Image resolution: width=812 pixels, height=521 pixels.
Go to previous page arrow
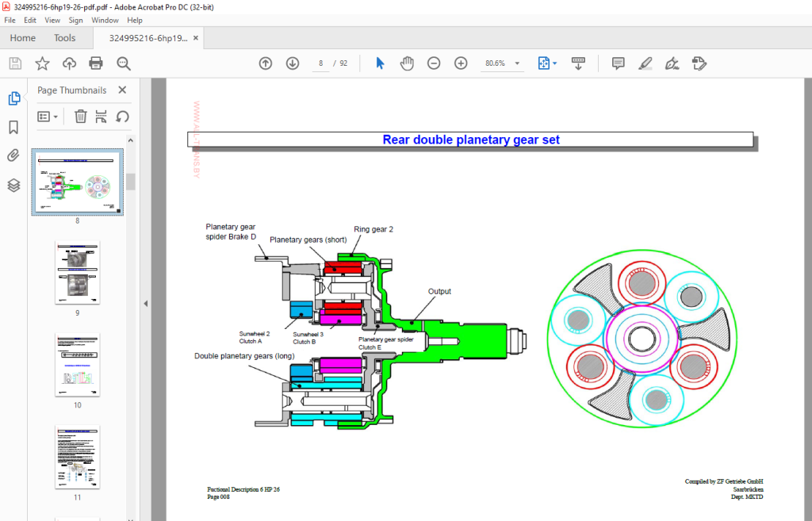coord(266,63)
